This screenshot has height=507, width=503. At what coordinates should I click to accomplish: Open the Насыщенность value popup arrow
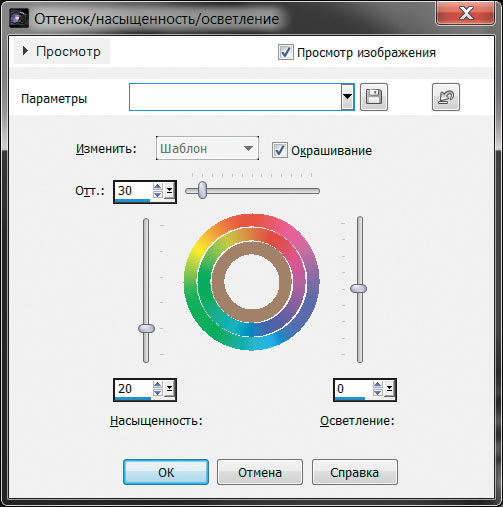[x=169, y=389]
